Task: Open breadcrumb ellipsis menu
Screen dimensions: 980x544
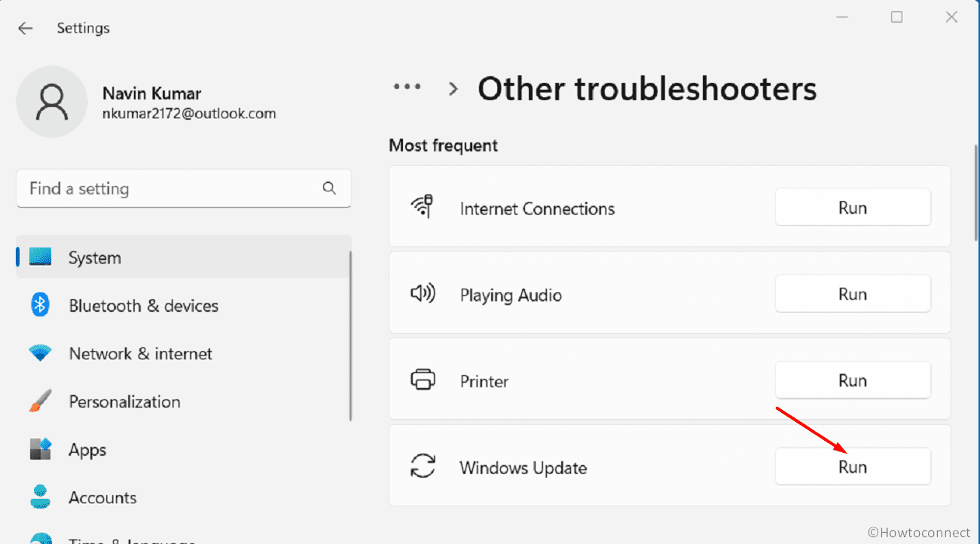Action: point(408,87)
